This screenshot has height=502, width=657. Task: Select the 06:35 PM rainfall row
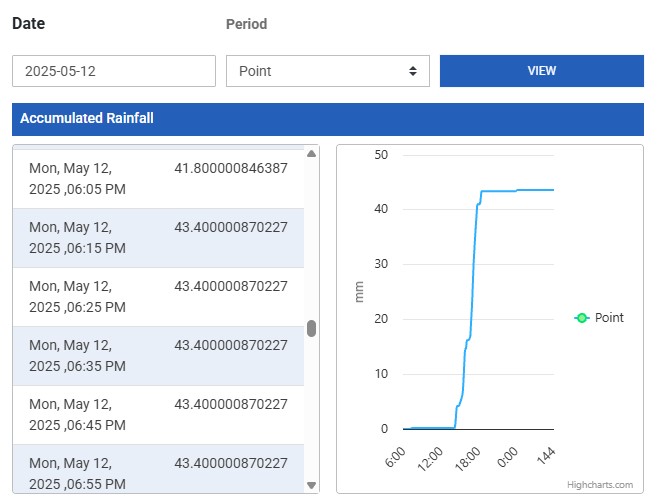(x=158, y=355)
